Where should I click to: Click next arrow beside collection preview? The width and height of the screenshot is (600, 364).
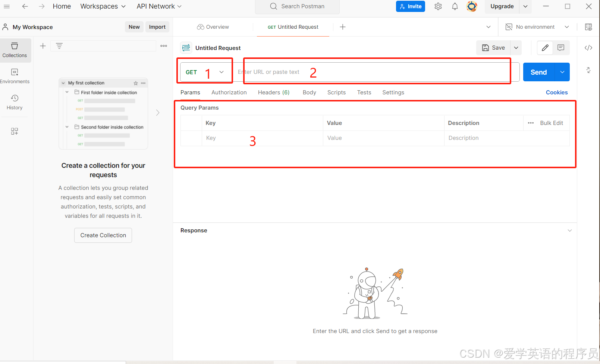[158, 113]
